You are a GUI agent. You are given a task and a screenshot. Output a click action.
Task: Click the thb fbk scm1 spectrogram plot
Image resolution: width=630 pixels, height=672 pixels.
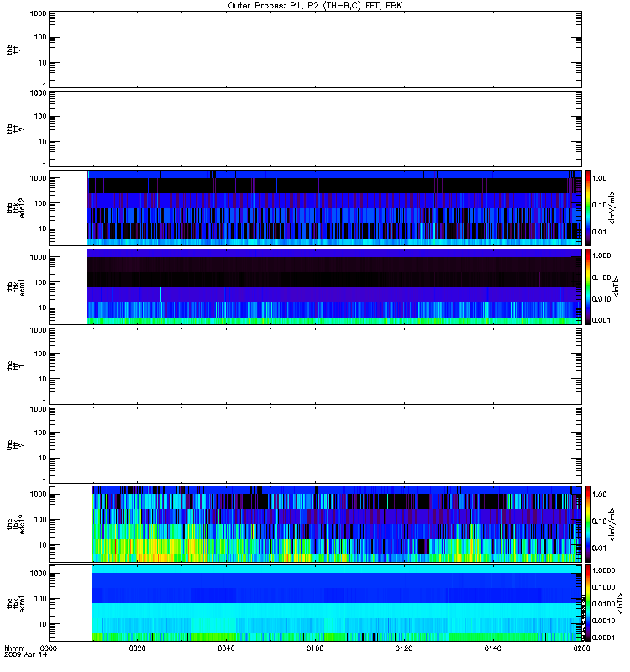(333, 286)
